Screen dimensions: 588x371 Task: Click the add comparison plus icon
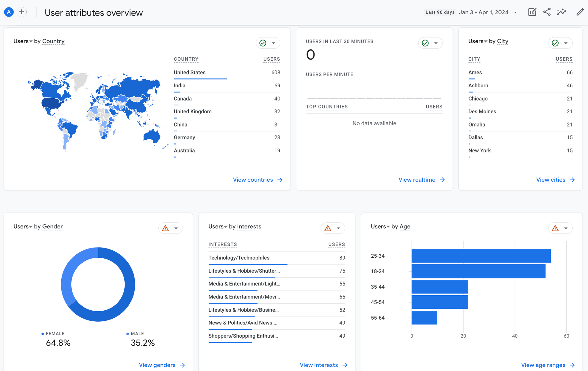click(x=21, y=12)
